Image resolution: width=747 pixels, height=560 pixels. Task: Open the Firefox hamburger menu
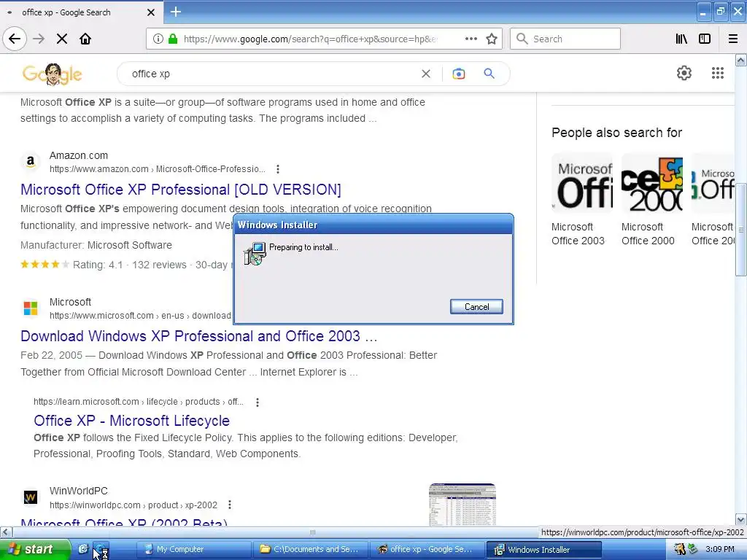732,39
